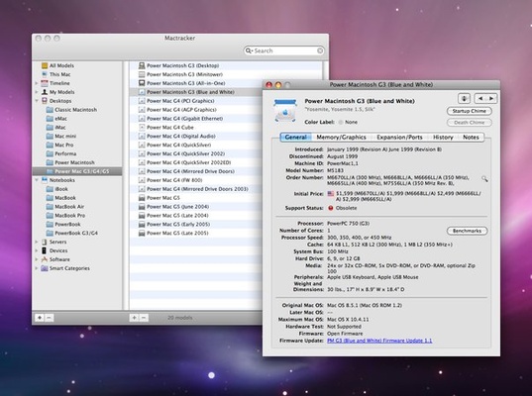Click the Death Chime button
The width and height of the screenshot is (532, 396).
(470, 123)
